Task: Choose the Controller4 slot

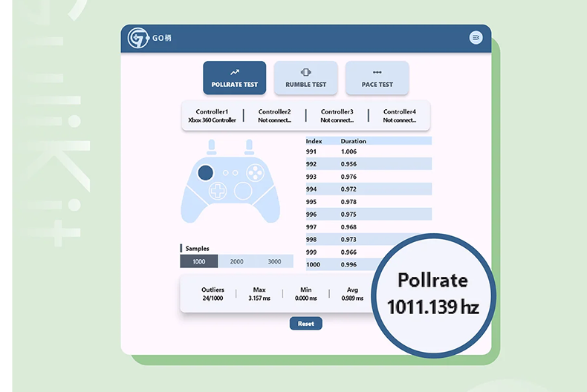Action: click(x=400, y=116)
